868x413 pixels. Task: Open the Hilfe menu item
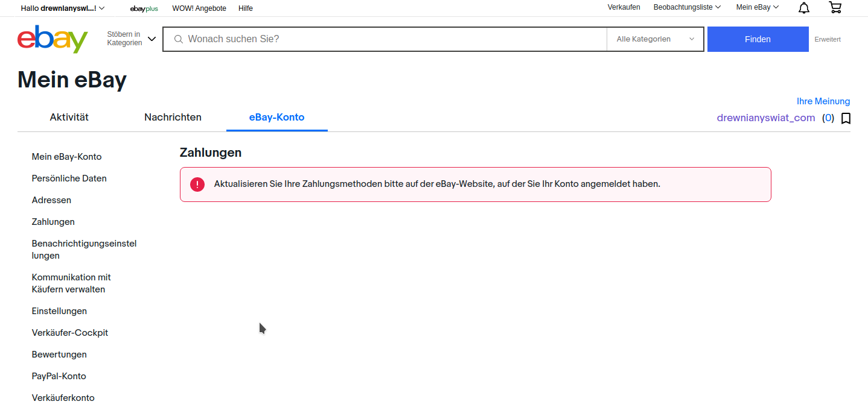pyautogui.click(x=245, y=8)
